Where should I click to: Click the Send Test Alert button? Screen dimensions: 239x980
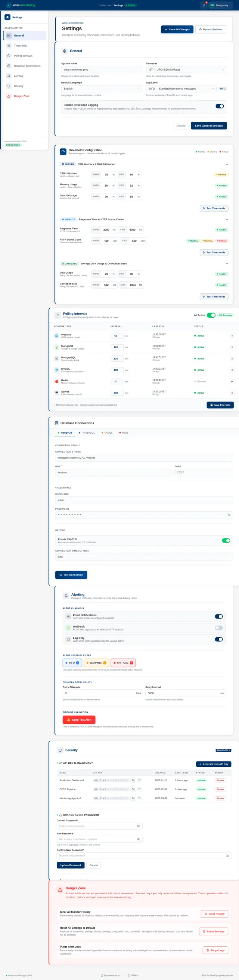(79, 720)
